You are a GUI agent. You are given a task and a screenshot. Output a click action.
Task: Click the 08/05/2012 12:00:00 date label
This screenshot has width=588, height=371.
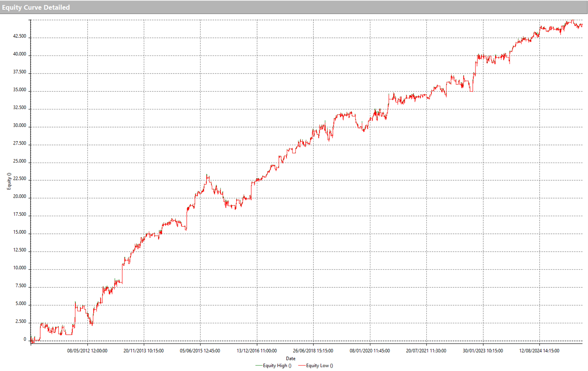pos(87,351)
